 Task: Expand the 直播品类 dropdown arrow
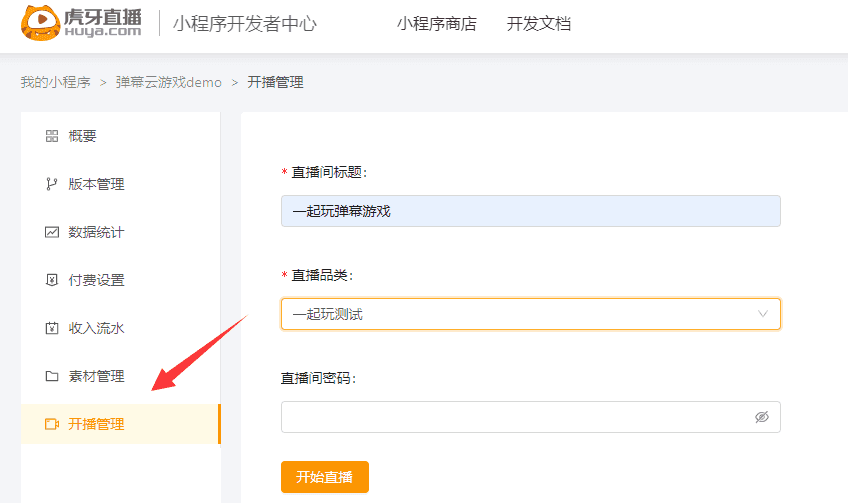pos(764,314)
